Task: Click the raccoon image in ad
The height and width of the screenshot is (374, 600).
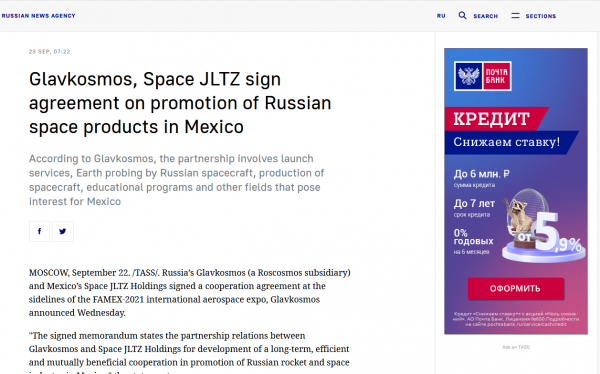Action: click(518, 215)
